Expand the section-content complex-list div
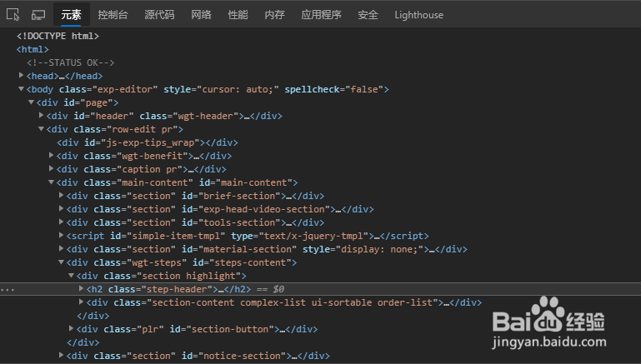The width and height of the screenshot is (641, 364). pyautogui.click(x=82, y=302)
